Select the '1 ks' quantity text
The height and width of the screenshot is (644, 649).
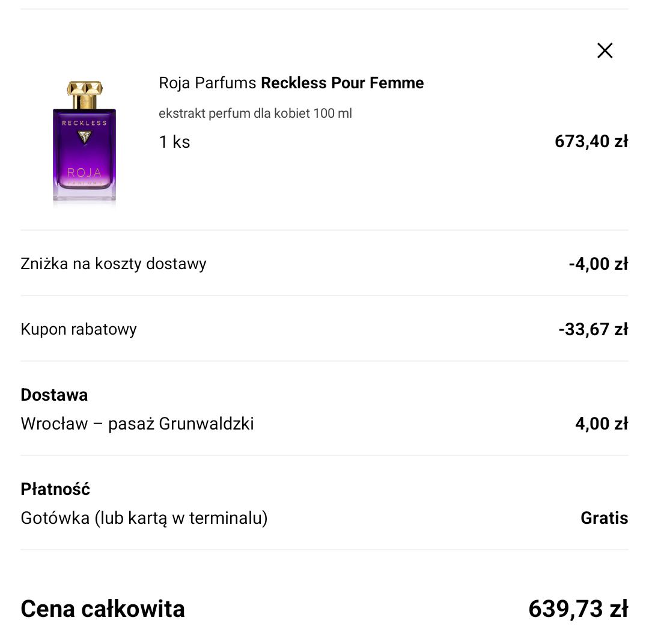point(174,142)
